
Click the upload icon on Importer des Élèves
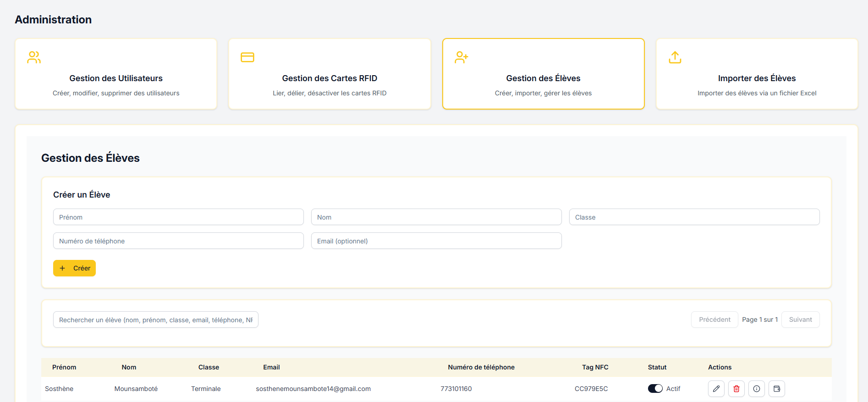(675, 57)
